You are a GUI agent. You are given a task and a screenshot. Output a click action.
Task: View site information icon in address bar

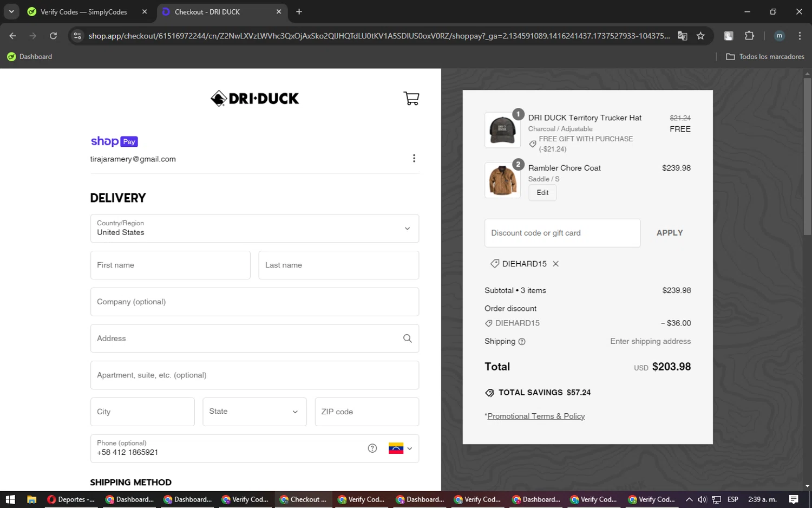coord(77,36)
